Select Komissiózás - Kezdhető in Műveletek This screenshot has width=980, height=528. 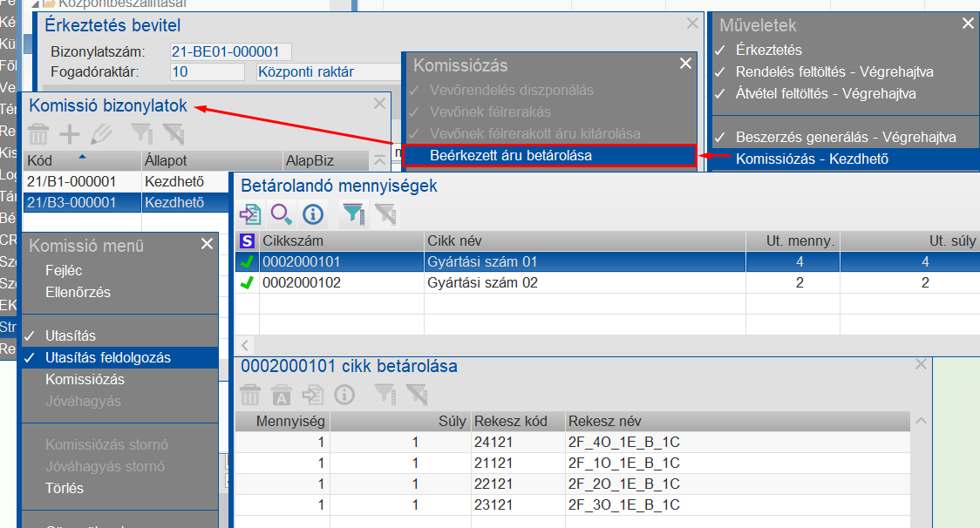[846, 159]
